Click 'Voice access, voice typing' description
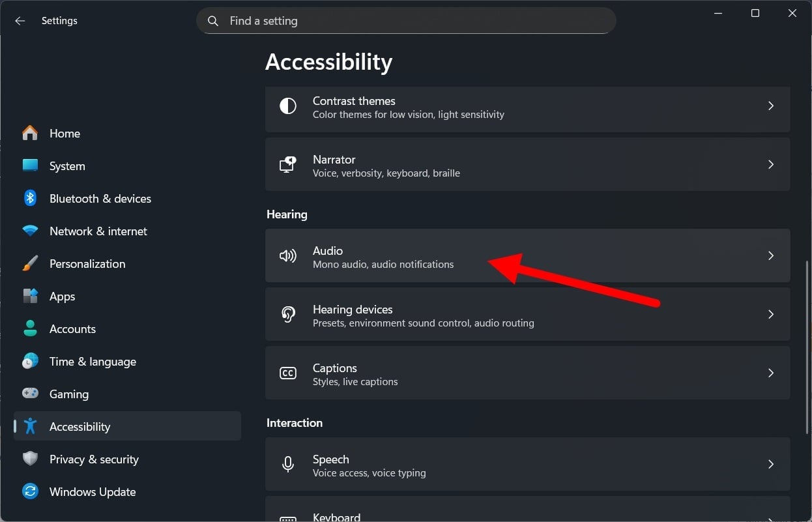The height and width of the screenshot is (522, 812). 370,473
